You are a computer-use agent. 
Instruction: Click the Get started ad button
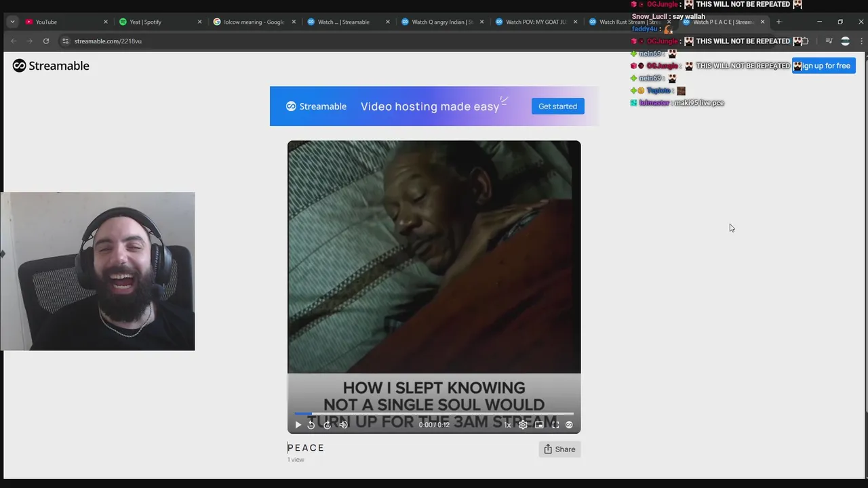click(x=557, y=106)
